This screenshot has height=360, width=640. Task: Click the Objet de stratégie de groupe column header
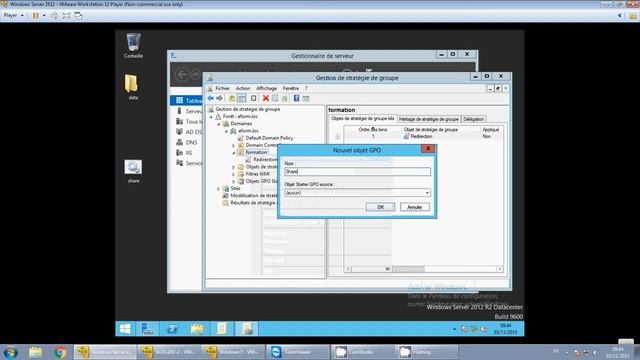(431, 129)
